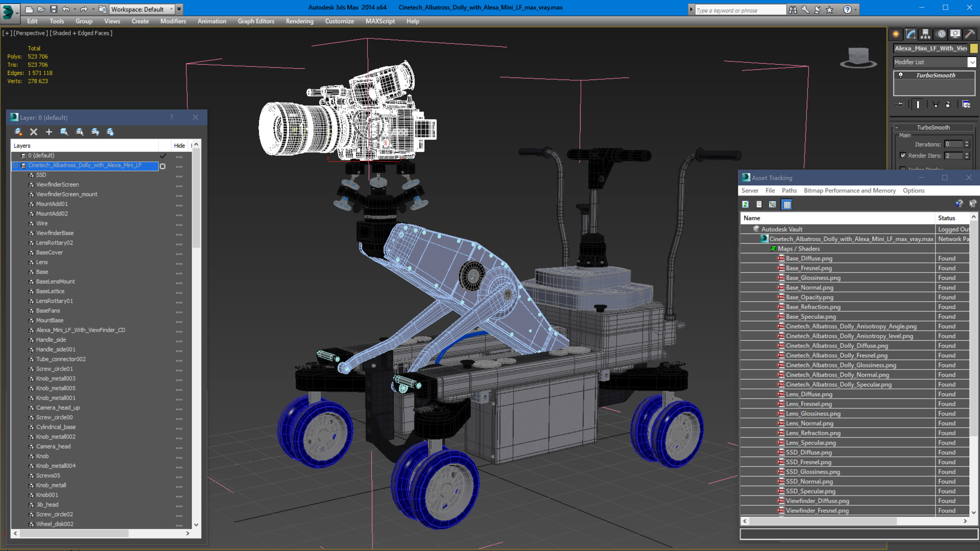The width and height of the screenshot is (980, 551).
Task: Toggle Show End Result icon in modifier stack
Action: coord(918,104)
